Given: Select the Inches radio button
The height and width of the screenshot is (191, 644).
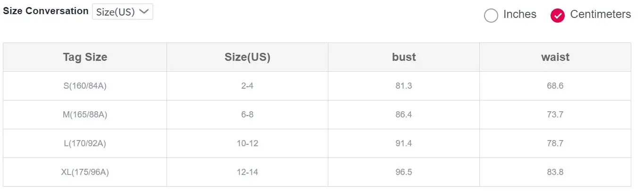Looking at the screenshot, I should [491, 16].
